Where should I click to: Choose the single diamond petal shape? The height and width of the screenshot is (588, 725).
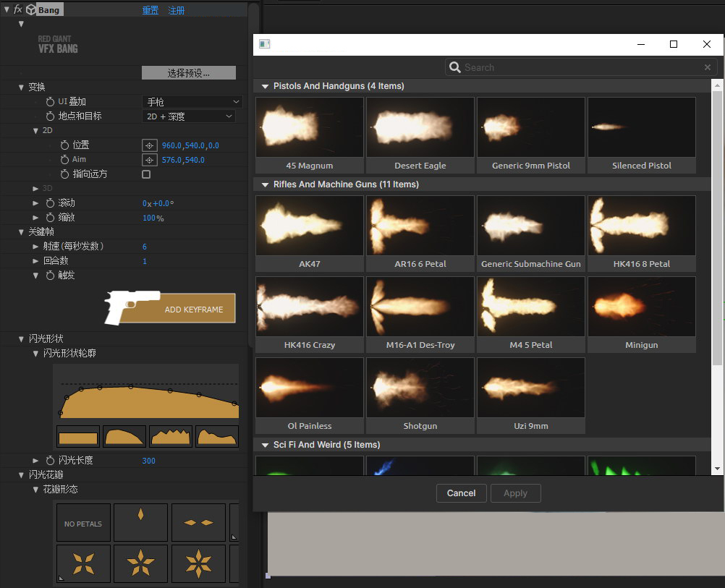point(140,522)
